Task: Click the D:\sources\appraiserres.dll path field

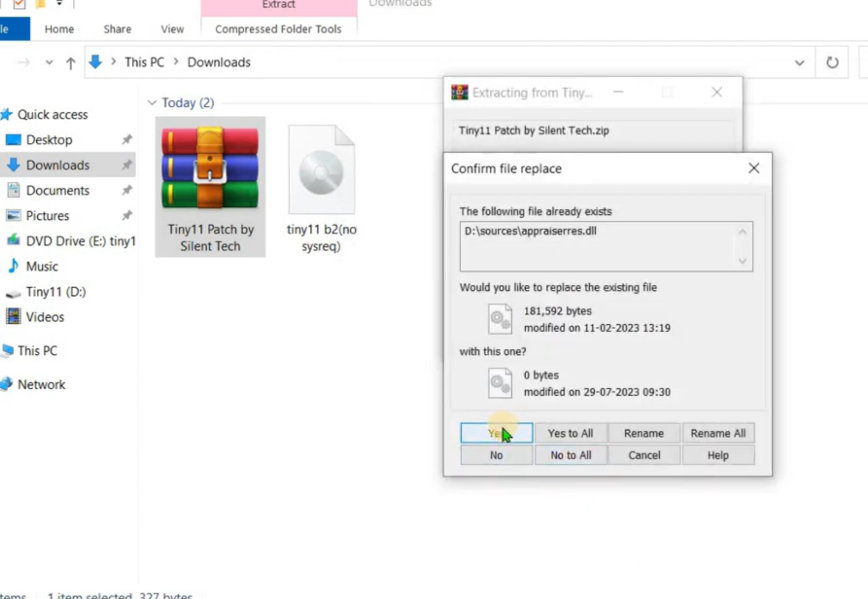Action: click(606, 247)
